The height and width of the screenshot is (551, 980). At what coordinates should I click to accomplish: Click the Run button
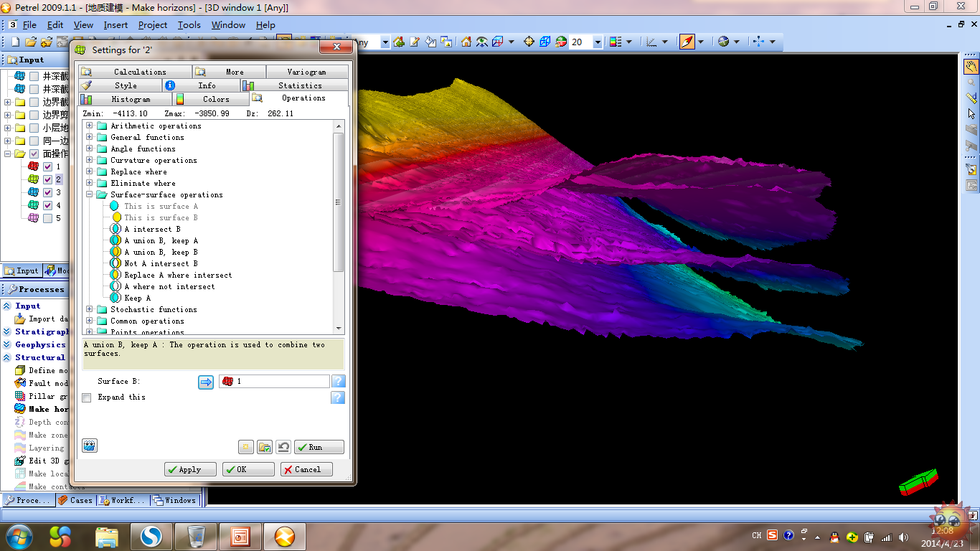pos(319,447)
